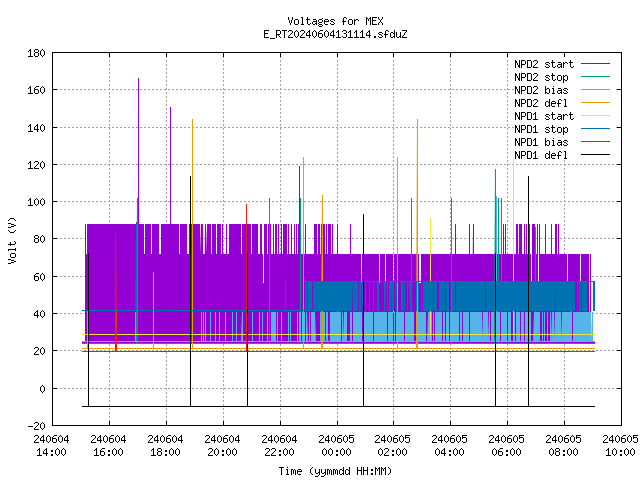Click the NPD2 start legend label
640x480 pixels.
click(x=544, y=64)
